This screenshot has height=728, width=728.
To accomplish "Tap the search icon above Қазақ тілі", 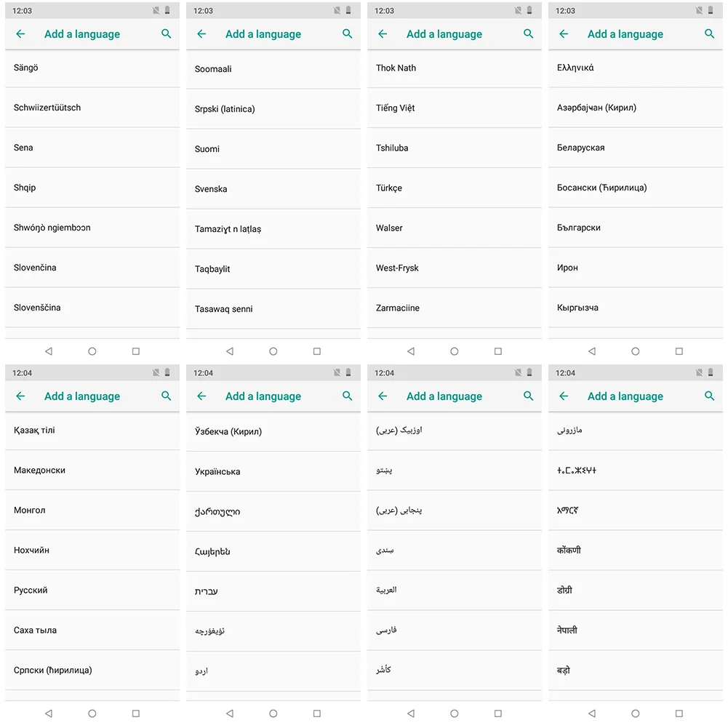I will [x=167, y=396].
